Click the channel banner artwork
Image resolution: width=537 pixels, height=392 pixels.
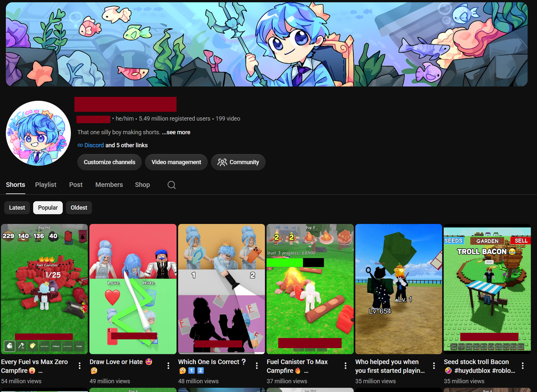[x=267, y=44]
